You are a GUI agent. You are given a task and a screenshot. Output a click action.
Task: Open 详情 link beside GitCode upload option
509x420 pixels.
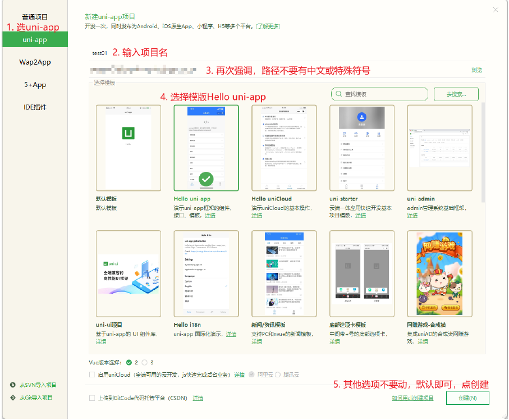[198, 398]
